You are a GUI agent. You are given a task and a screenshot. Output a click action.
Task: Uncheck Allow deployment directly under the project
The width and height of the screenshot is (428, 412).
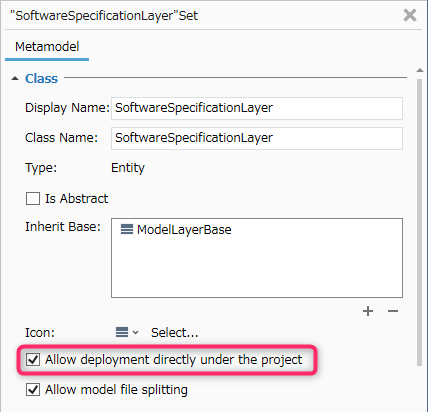click(x=33, y=360)
